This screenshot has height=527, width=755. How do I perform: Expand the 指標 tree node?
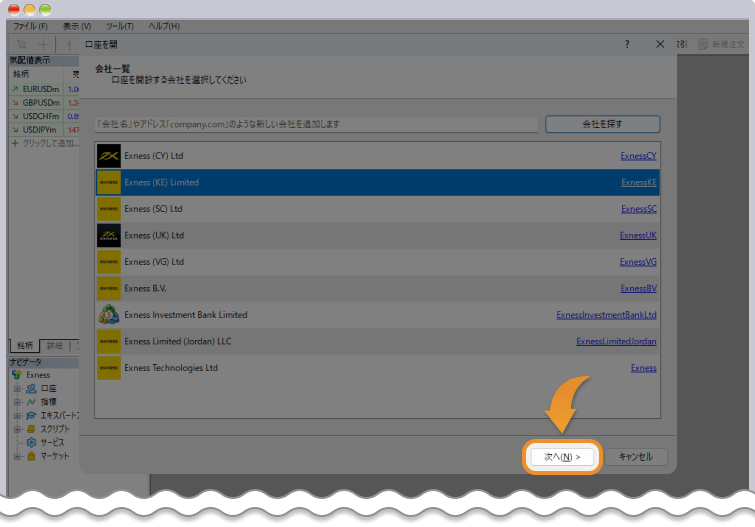click(17, 402)
